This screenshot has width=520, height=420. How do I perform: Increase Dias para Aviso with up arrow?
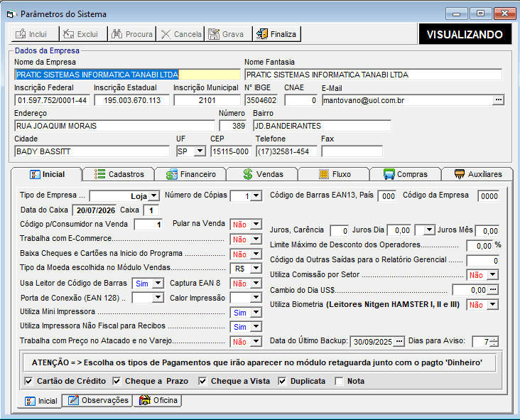coord(494,339)
